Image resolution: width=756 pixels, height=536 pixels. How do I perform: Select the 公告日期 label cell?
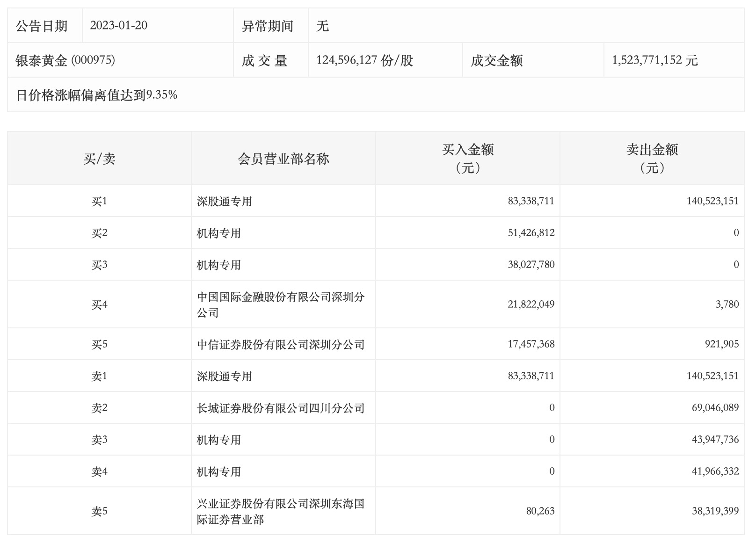point(45,26)
